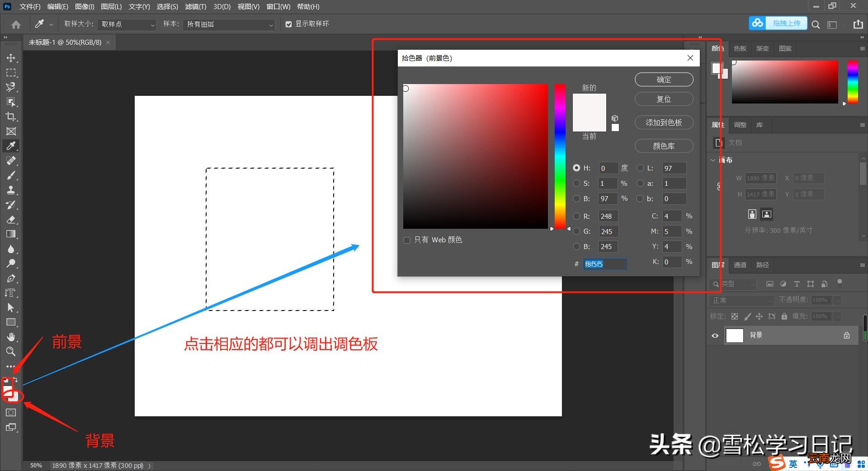The height and width of the screenshot is (471, 868).
Task: Click the 确定 button
Action: pyautogui.click(x=664, y=80)
